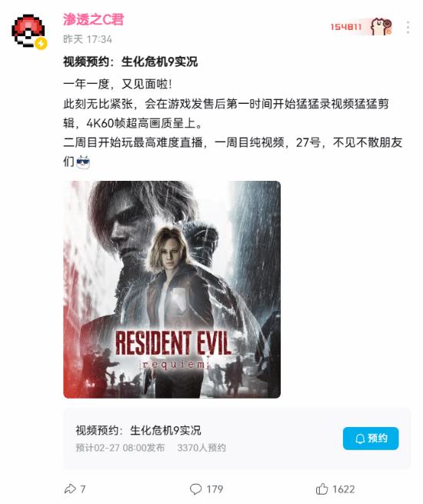Click the blue 预约 reserve button

click(x=371, y=439)
